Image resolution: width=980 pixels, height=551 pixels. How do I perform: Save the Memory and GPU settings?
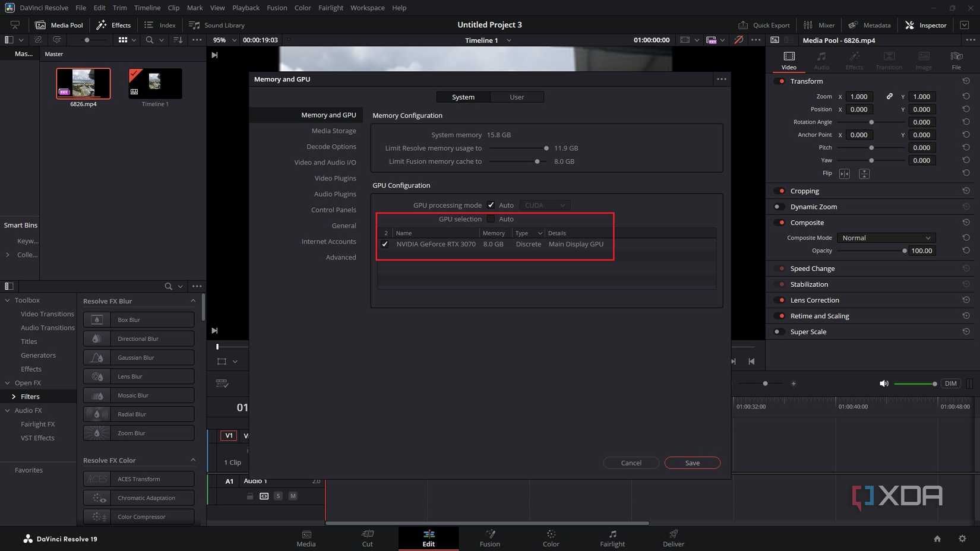[x=691, y=463]
